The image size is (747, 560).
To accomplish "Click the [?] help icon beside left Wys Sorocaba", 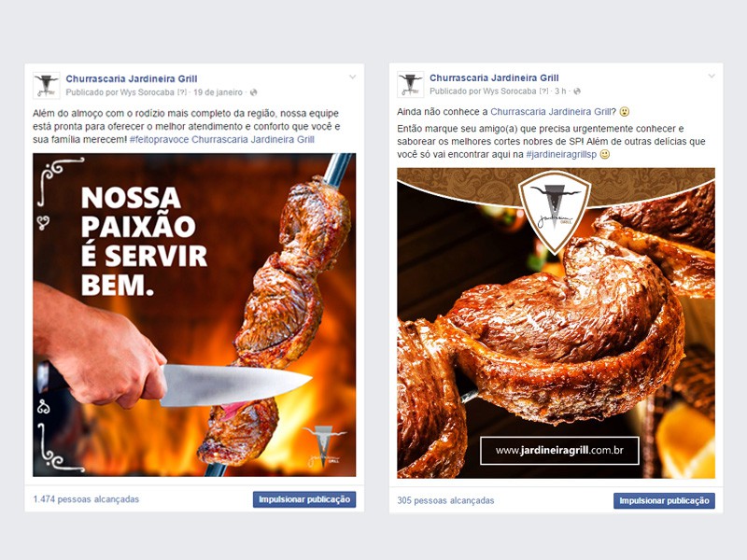I will point(182,92).
